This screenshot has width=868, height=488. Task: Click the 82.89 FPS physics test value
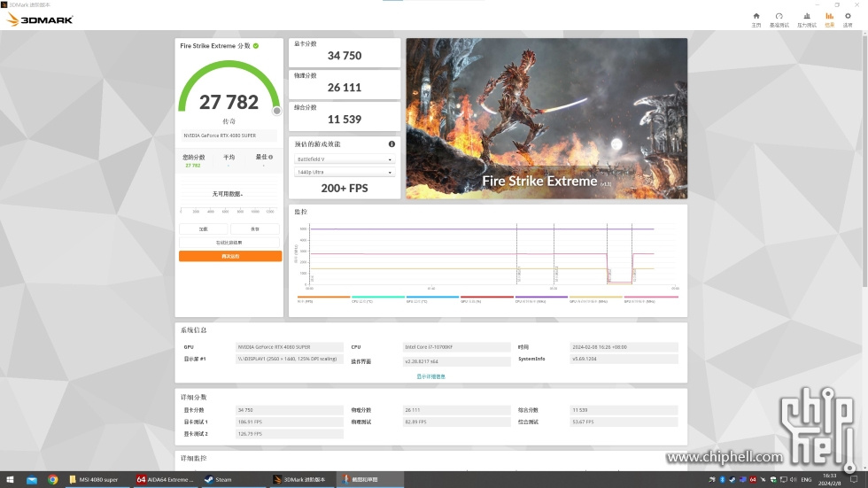457,422
